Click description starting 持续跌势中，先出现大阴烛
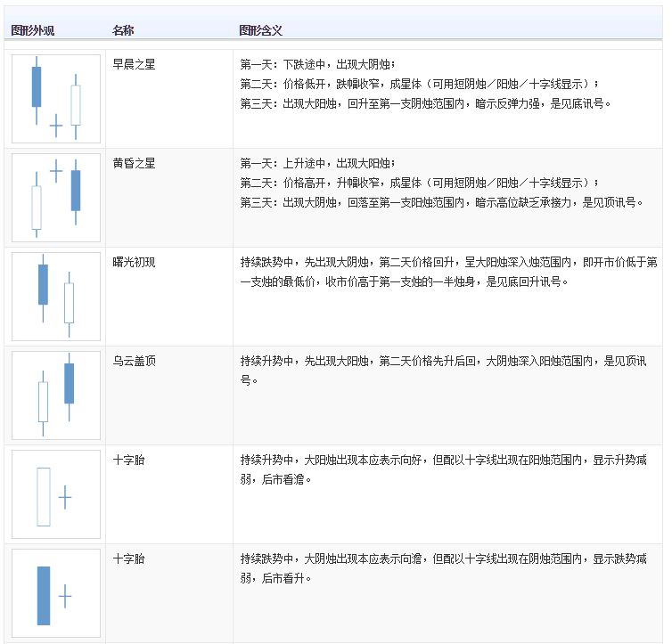Viewport: 672px width, 644px height. coord(448,272)
